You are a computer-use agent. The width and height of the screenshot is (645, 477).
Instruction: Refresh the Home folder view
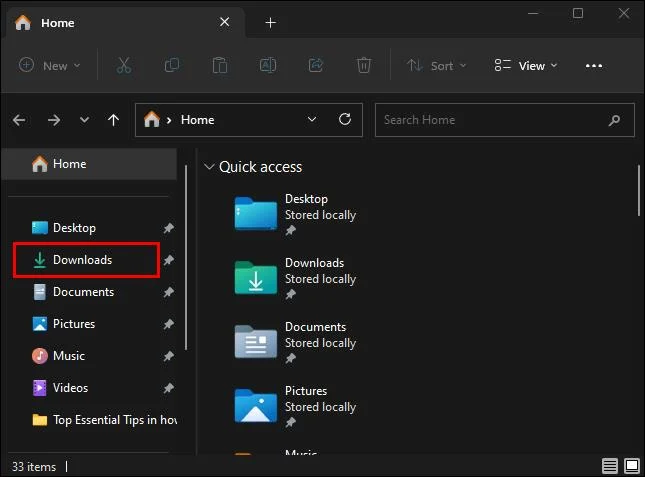point(345,120)
